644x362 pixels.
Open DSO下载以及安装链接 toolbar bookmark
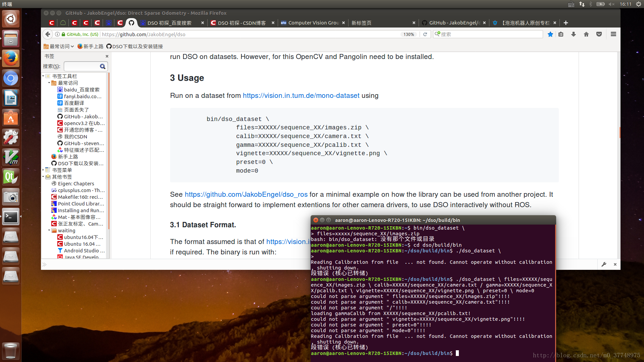pyautogui.click(x=135, y=46)
